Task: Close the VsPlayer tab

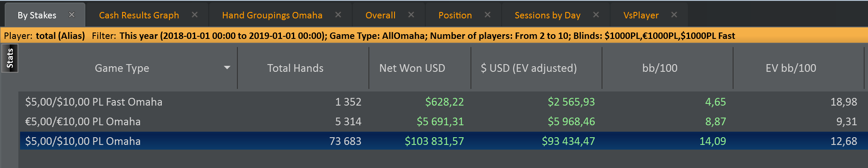Action: pos(674,15)
